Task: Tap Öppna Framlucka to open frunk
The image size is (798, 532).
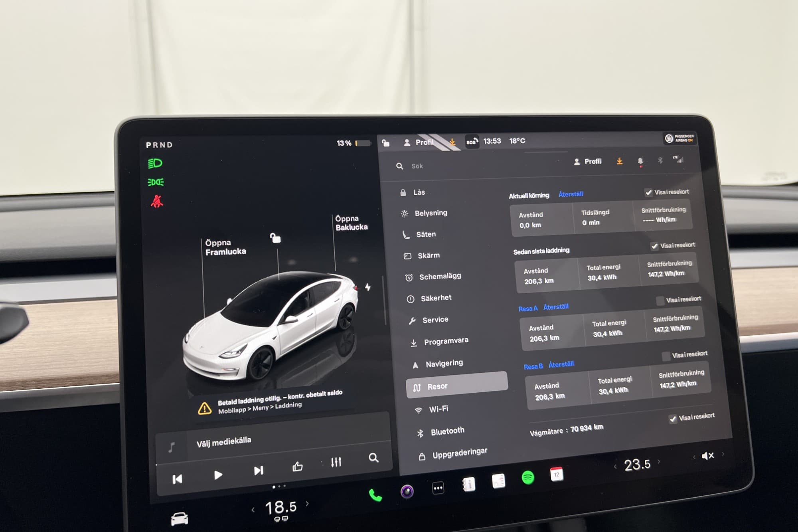Action: click(225, 247)
